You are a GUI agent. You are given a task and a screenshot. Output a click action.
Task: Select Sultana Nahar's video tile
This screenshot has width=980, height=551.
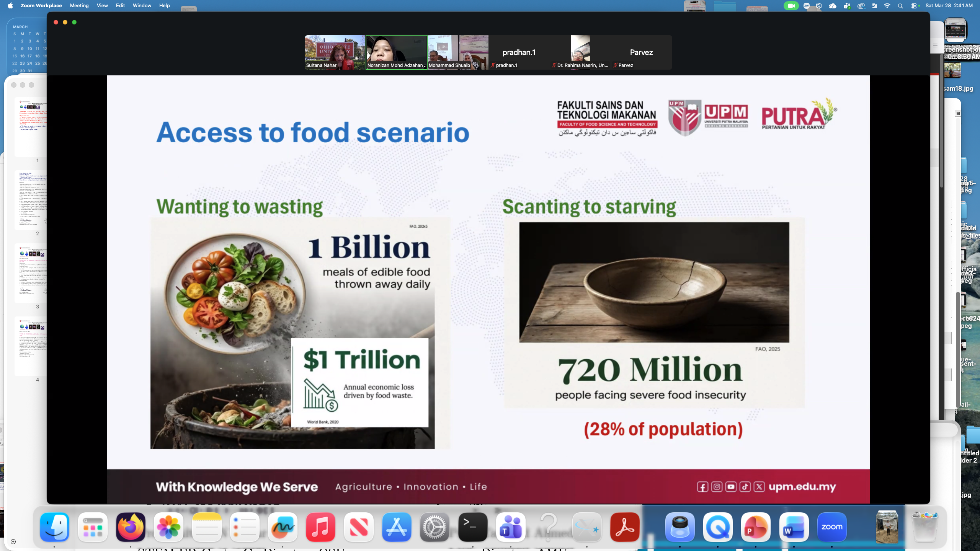click(x=335, y=52)
